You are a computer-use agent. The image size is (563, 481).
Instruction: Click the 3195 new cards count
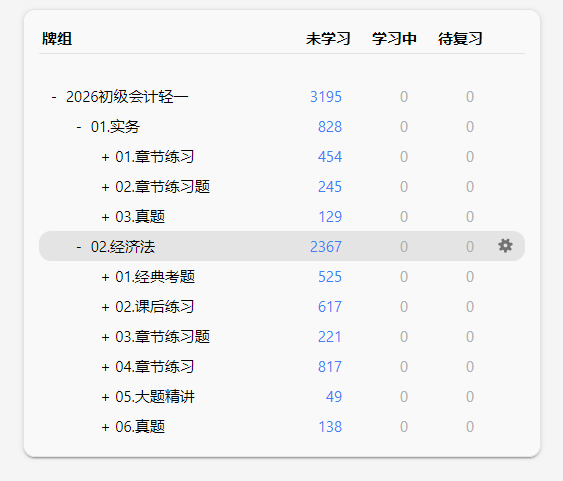326,97
